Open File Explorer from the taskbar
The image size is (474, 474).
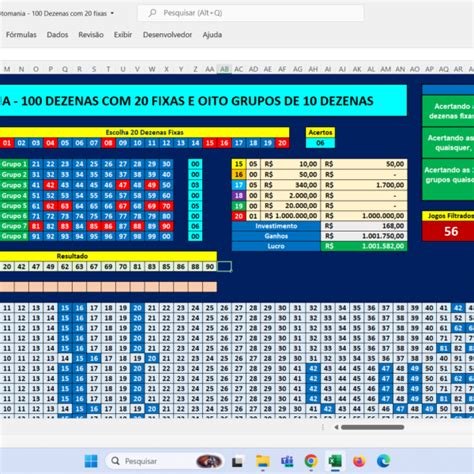pyautogui.click(x=263, y=461)
